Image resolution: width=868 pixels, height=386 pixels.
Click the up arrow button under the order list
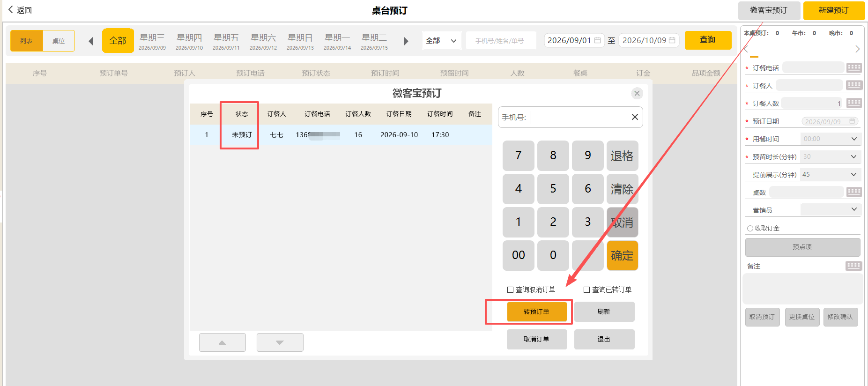click(x=223, y=342)
